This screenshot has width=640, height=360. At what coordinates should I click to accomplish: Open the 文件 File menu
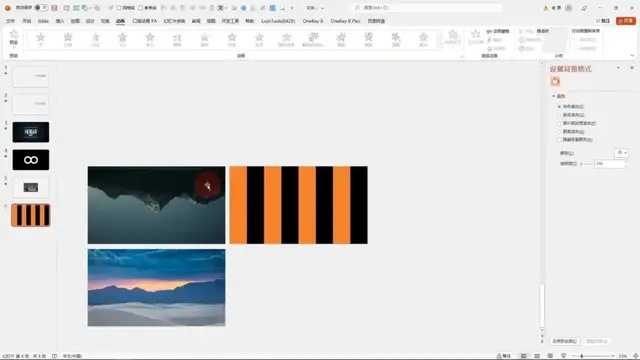pos(10,21)
